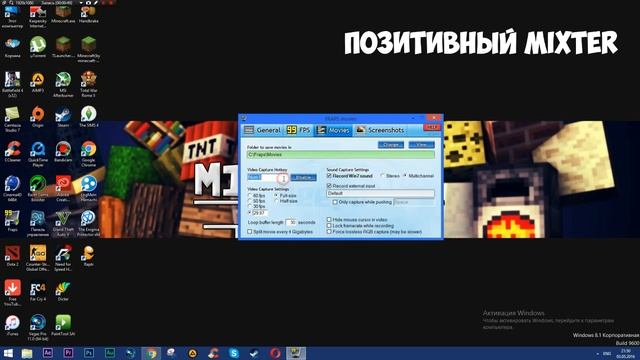Launch MSI Afterburner desktop icon
Screen dimensions: 640x360
(x=63, y=84)
